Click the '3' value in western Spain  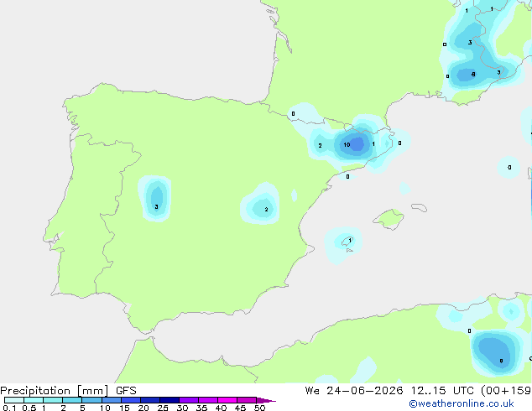point(156,206)
